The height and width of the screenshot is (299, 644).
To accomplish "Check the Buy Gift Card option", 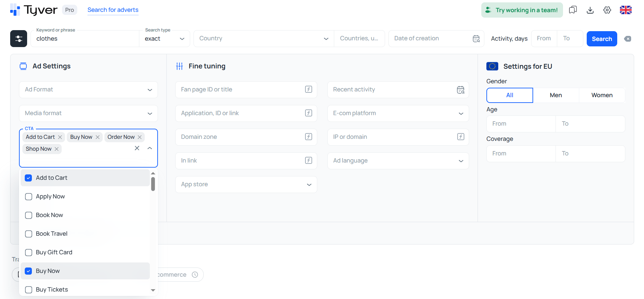I will [28, 252].
